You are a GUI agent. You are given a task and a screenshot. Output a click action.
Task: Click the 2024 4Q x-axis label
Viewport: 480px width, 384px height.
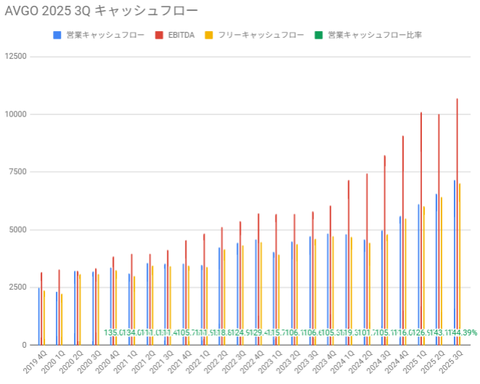tap(397, 361)
